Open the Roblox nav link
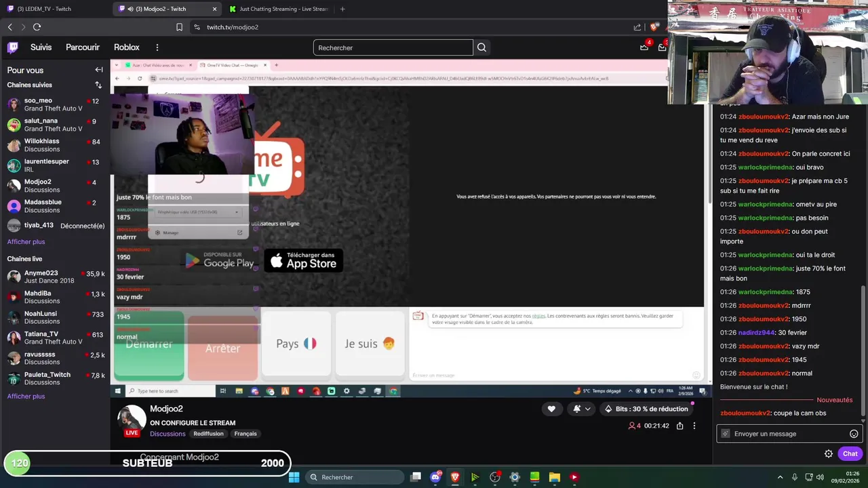 [x=127, y=47]
